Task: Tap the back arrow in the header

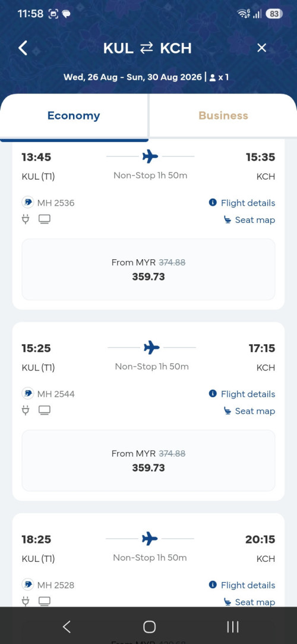Action: tap(23, 48)
